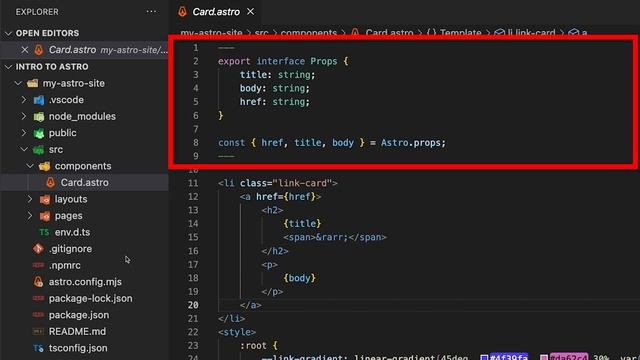Open astro.config.mjs file
Image resolution: width=640 pixels, height=360 pixels.
click(84, 282)
